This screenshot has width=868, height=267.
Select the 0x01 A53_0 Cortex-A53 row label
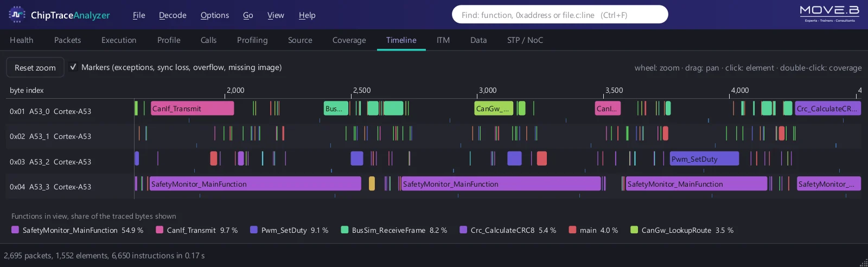tap(50, 111)
